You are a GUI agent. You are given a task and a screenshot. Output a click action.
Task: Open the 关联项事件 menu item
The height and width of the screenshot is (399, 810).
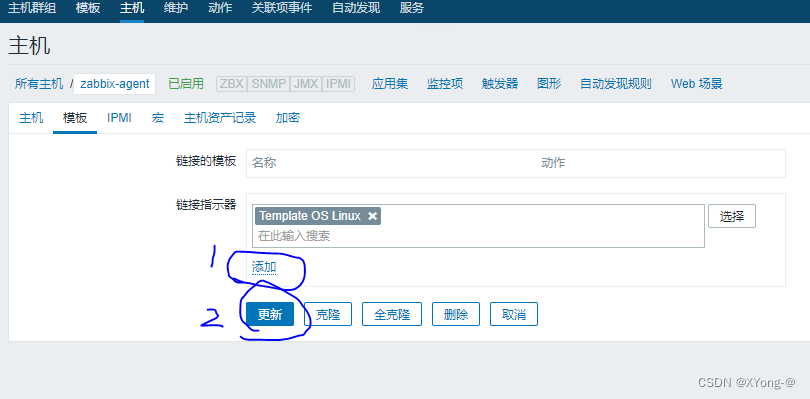pos(282,8)
